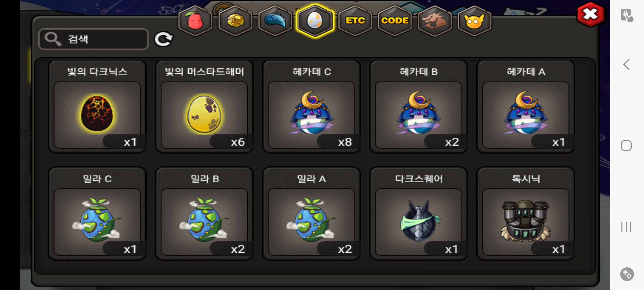
Task: Open the game controller icon in sidebar
Action: tap(627, 274)
